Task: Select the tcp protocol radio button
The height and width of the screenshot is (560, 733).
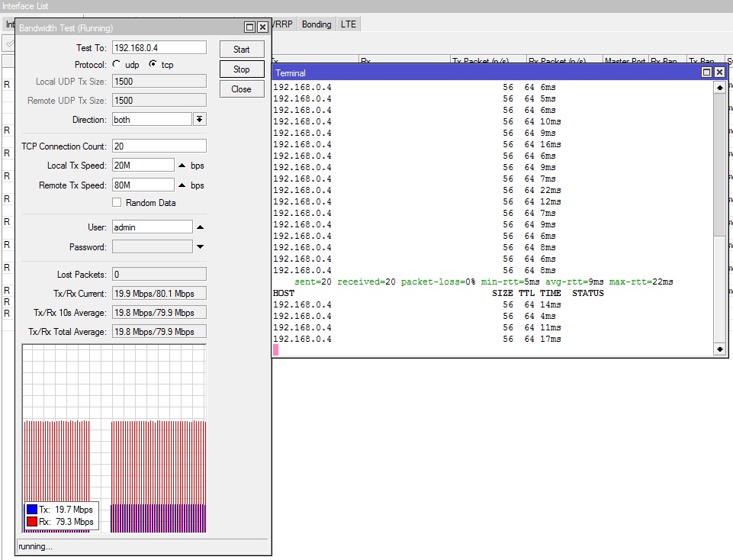Action: pyautogui.click(x=153, y=65)
